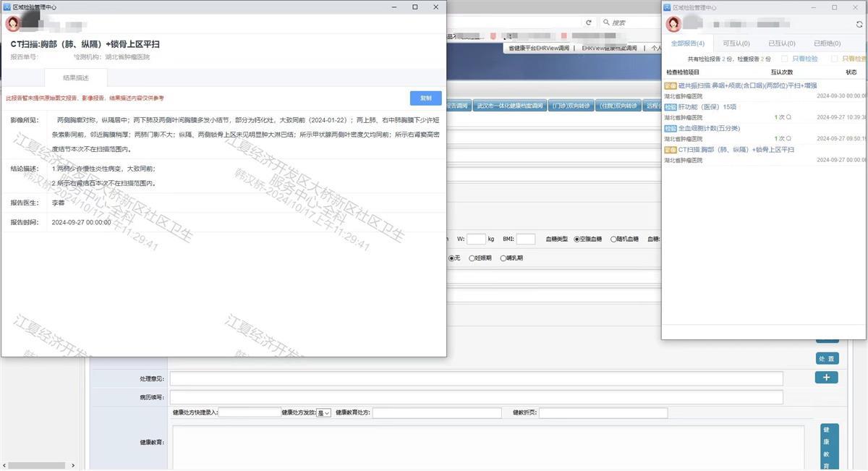
Task: Choose the 哺乳期 radio option
Action: click(x=503, y=258)
